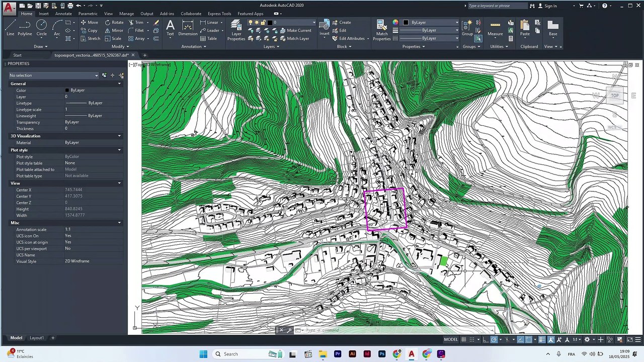Screen dimensions: 644x362
Task: Activate the Scale command
Action: click(113, 39)
